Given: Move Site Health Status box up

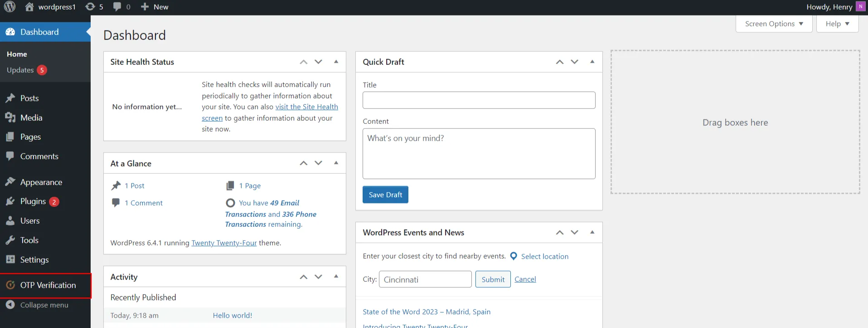Looking at the screenshot, I should pos(304,62).
